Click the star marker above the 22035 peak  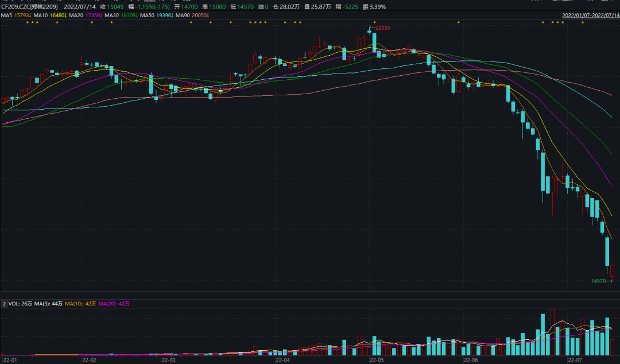[374, 22]
